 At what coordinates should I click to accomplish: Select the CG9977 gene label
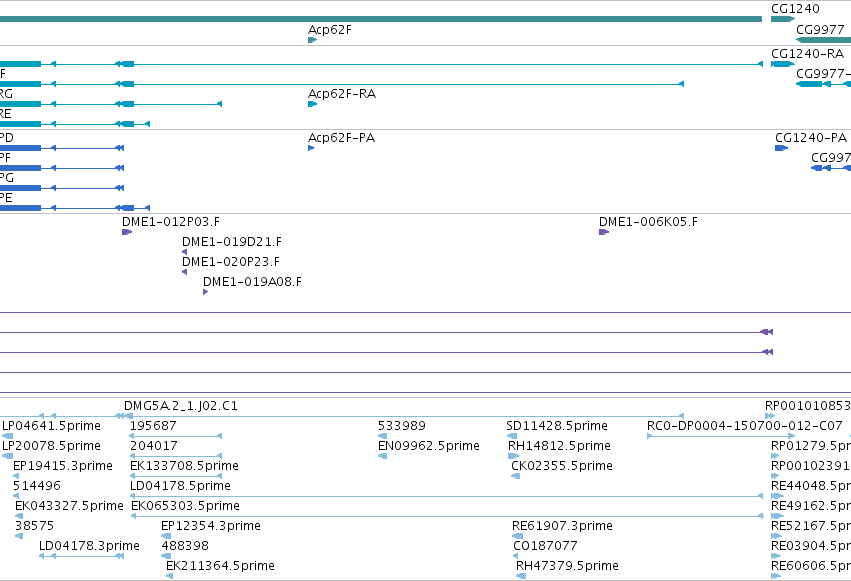click(x=820, y=29)
